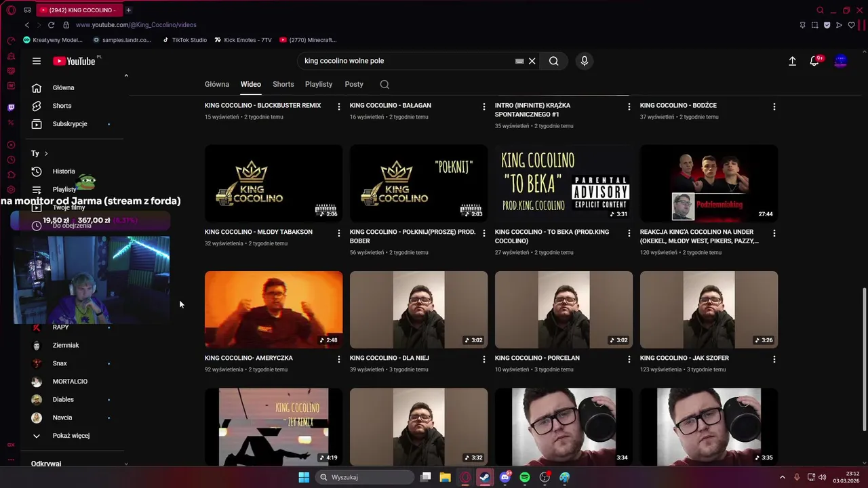Search within channel via magnifier icon
The width and height of the screenshot is (868, 488).
384,85
